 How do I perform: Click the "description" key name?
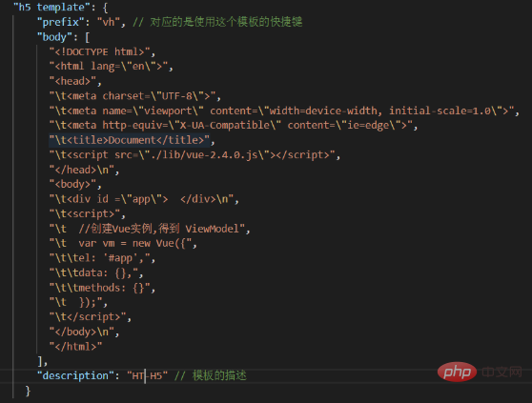tap(76, 375)
